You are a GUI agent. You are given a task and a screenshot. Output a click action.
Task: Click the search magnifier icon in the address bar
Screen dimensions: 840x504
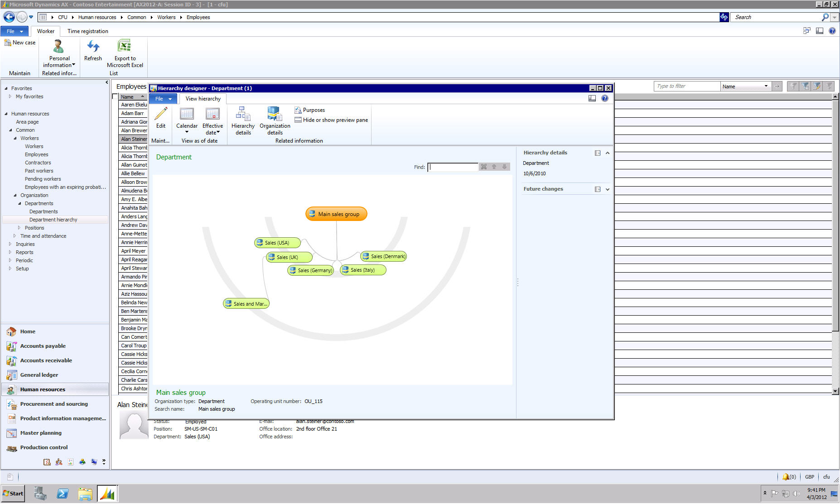click(825, 17)
